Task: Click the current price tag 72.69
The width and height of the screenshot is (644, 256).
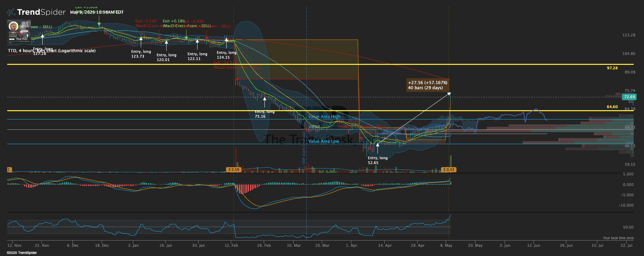Action: pos(629,97)
